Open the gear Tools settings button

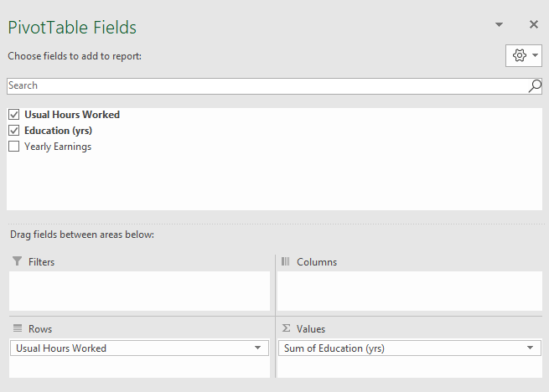519,55
